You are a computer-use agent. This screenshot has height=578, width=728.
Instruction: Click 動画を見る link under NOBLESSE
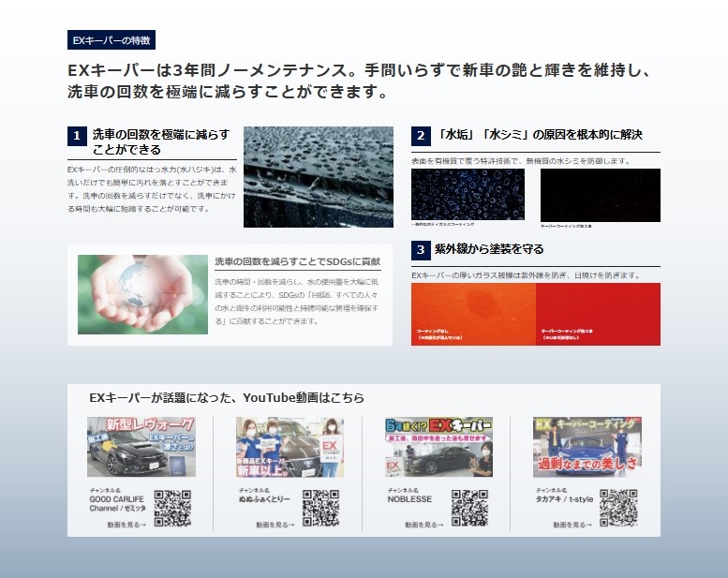423,525
